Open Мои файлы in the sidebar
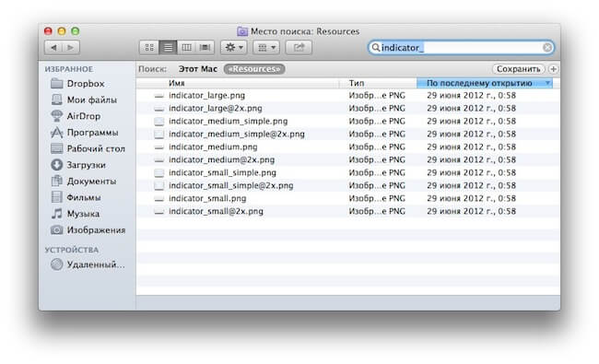The image size is (599, 364). [x=91, y=100]
